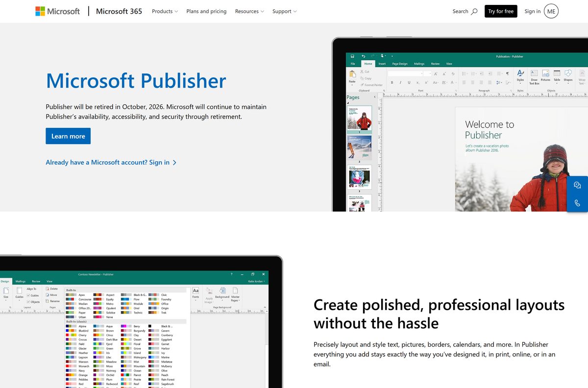Screen dimensions: 588x388
Task: Open the font name combo box in Publication ribbon
Action: pyautogui.click(x=406, y=73)
